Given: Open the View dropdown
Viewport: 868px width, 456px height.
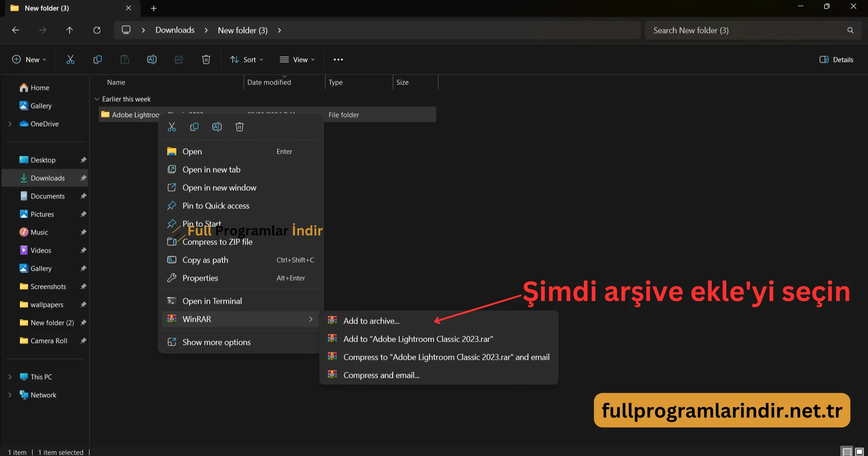Looking at the screenshot, I should (297, 60).
